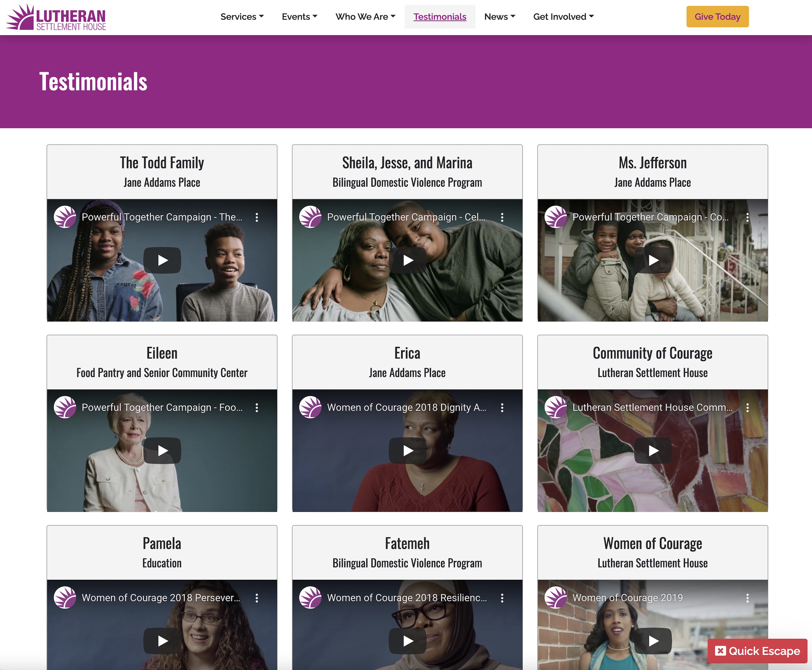812x670 pixels.
Task: Expand the Services dropdown menu
Action: pos(242,17)
